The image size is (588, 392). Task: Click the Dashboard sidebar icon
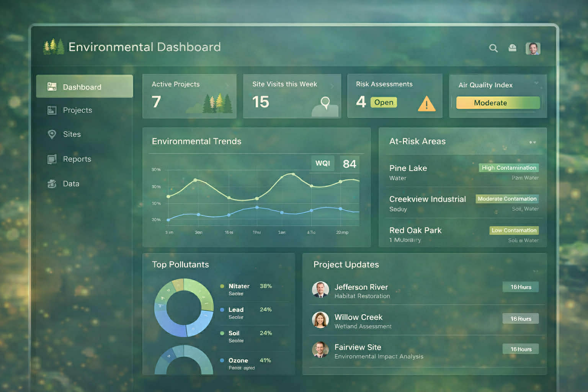[x=52, y=87]
